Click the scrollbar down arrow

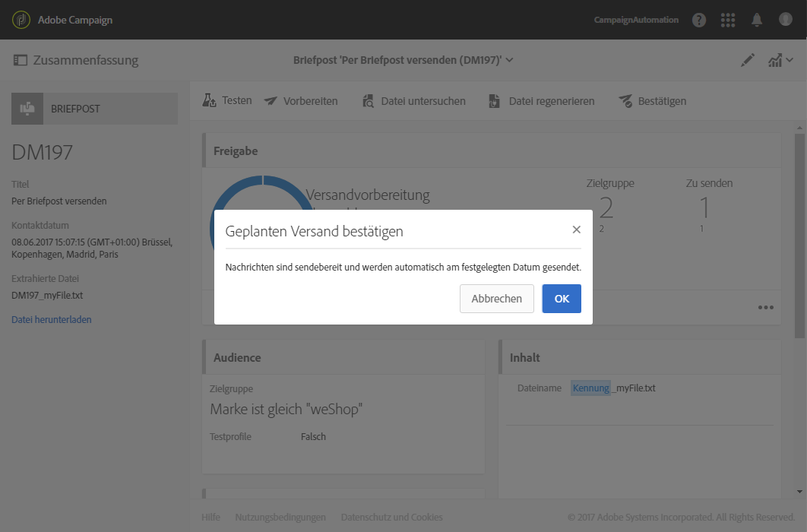click(799, 492)
